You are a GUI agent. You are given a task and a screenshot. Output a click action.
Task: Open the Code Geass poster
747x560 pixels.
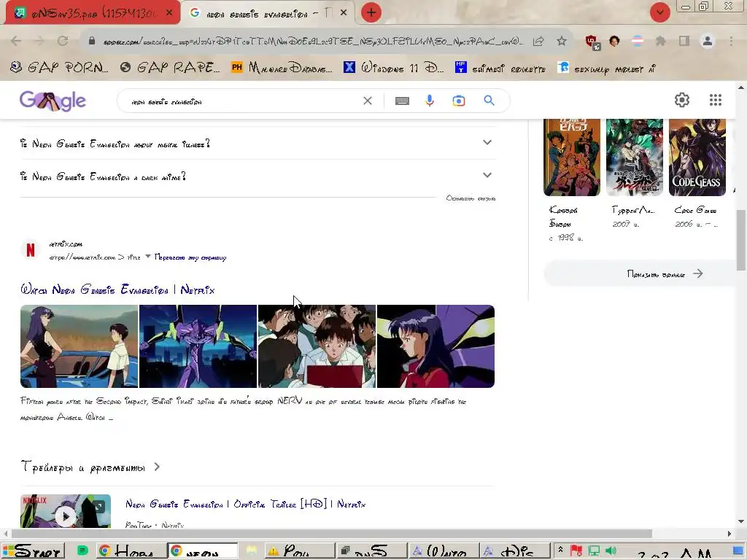point(697,157)
